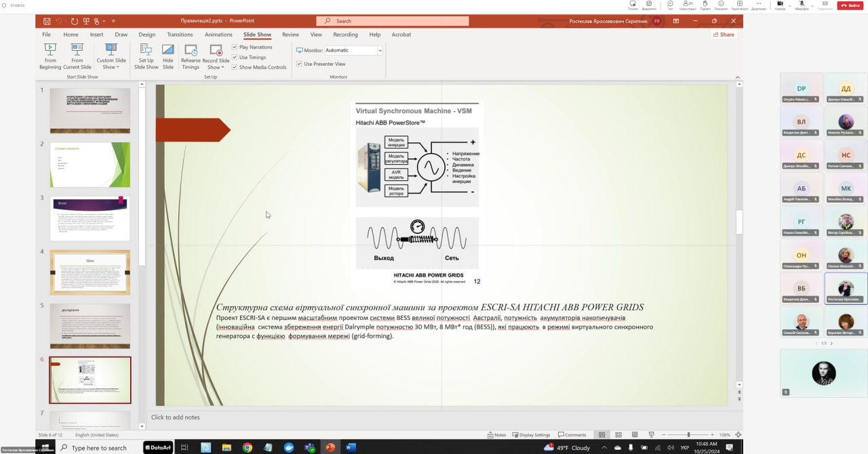
Task: Switch to the Animations tab
Action: 218,35
